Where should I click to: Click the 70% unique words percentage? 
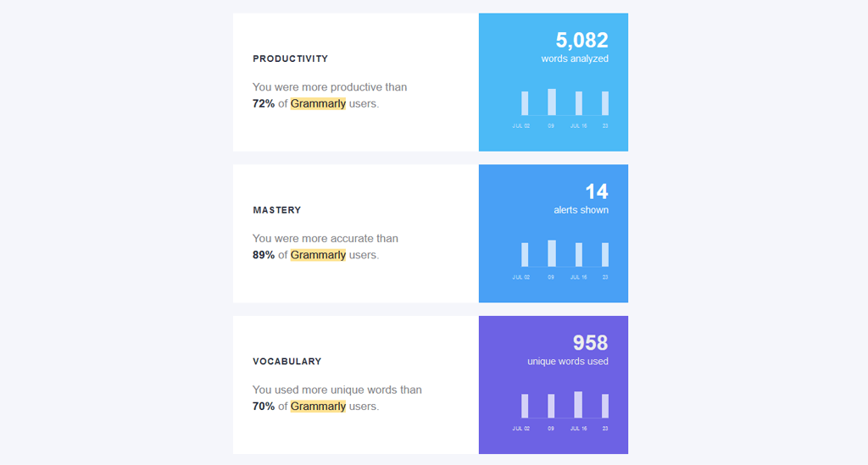click(x=264, y=407)
